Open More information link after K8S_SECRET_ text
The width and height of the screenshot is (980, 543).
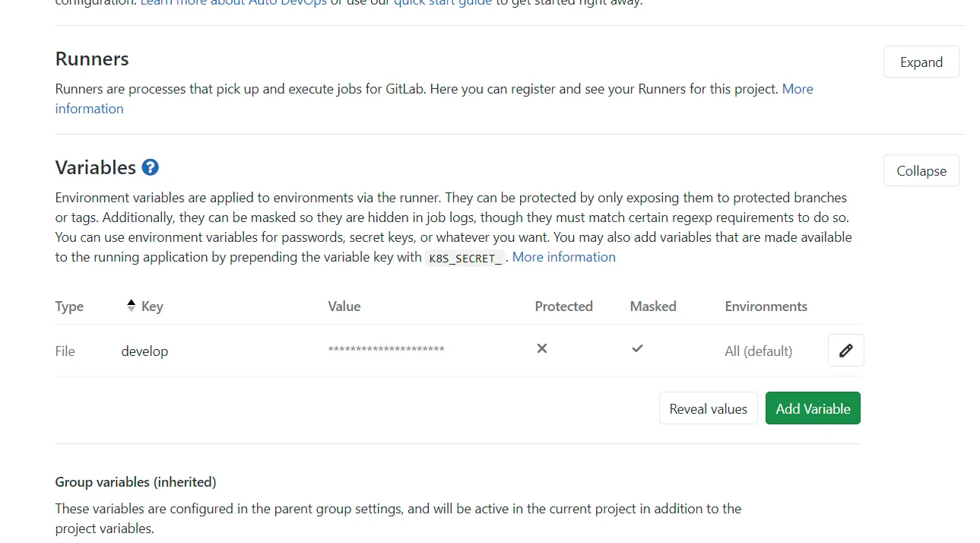[x=563, y=257]
